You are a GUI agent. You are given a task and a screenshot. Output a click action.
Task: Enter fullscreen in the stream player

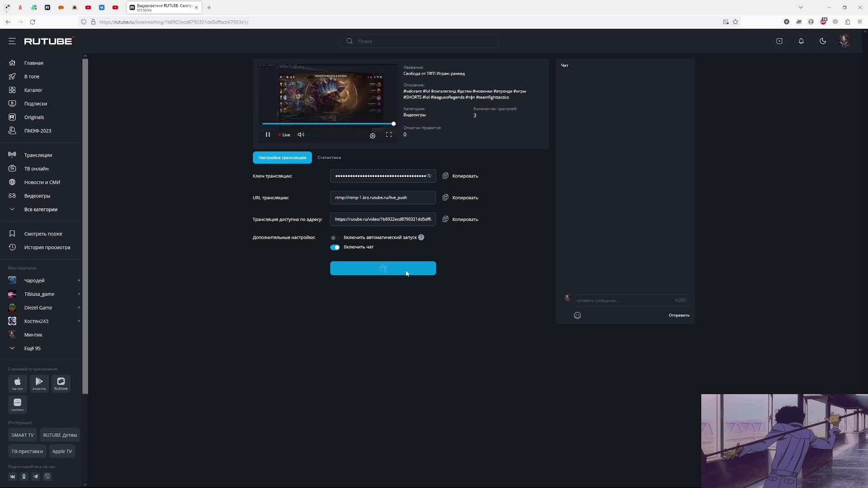coord(389,135)
